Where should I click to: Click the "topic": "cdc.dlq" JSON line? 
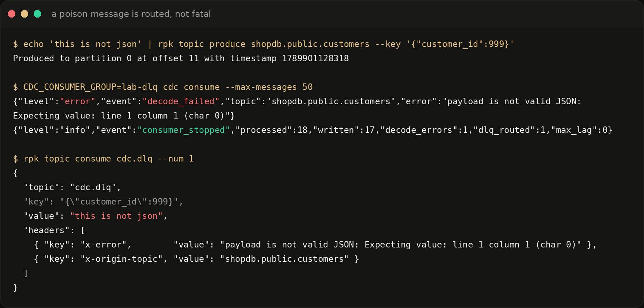pos(72,187)
